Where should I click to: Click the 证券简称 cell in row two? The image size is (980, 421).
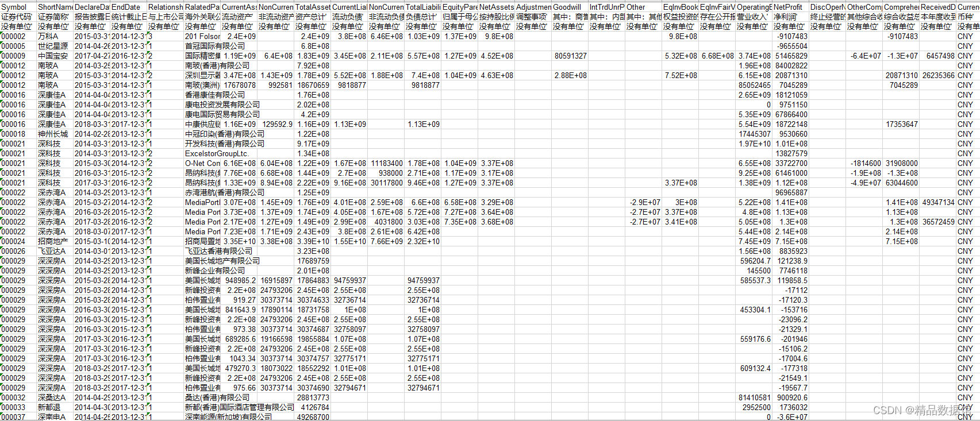point(55,17)
